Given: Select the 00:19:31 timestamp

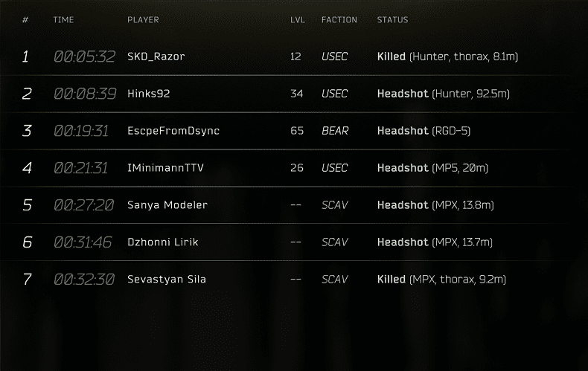Looking at the screenshot, I should click(81, 131).
